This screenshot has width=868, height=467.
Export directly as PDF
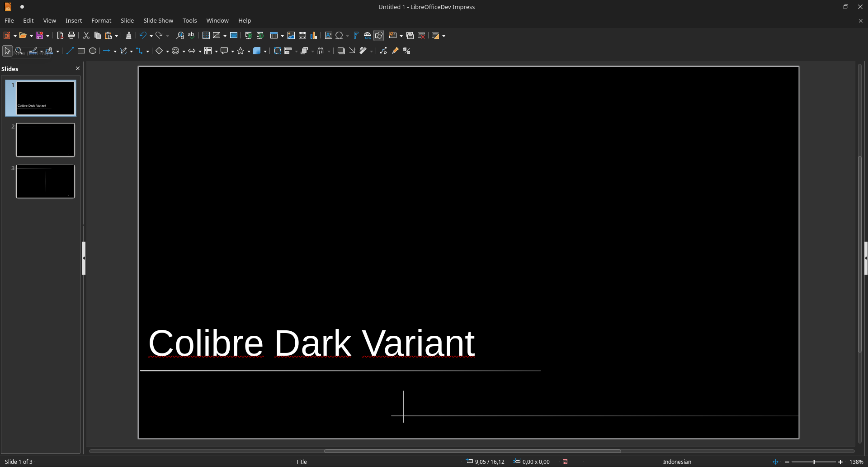[x=60, y=36]
